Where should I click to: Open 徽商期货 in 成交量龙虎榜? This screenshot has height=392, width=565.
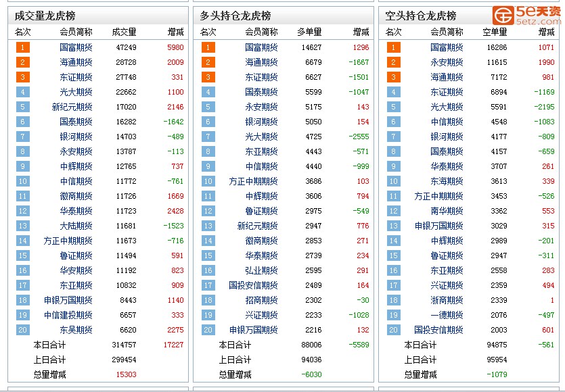pos(76,196)
